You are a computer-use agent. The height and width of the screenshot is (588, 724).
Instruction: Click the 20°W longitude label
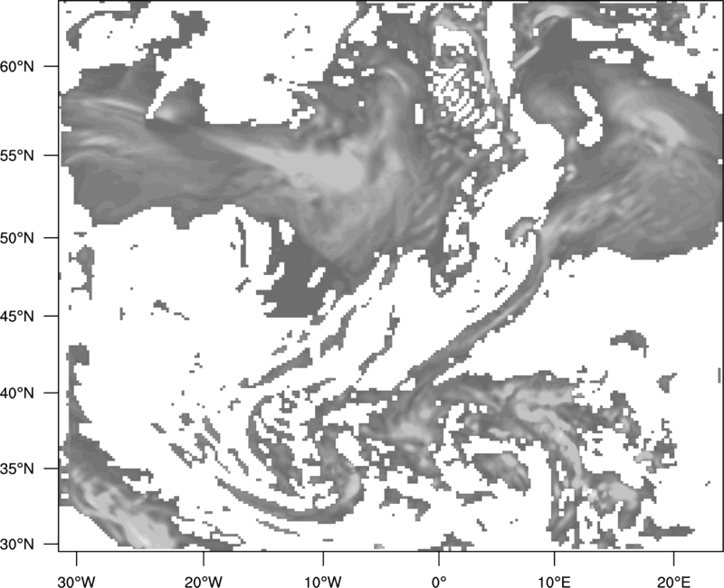tap(204, 582)
